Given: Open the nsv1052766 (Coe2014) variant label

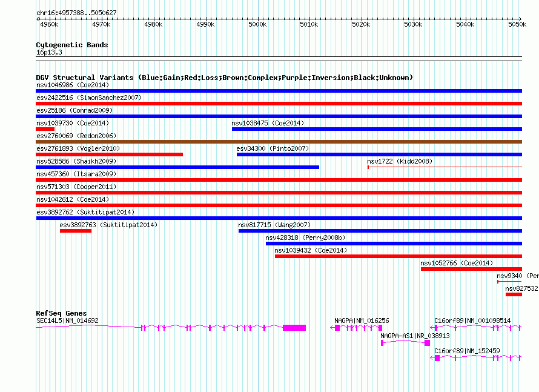Looking at the screenshot, I should pyautogui.click(x=457, y=263).
